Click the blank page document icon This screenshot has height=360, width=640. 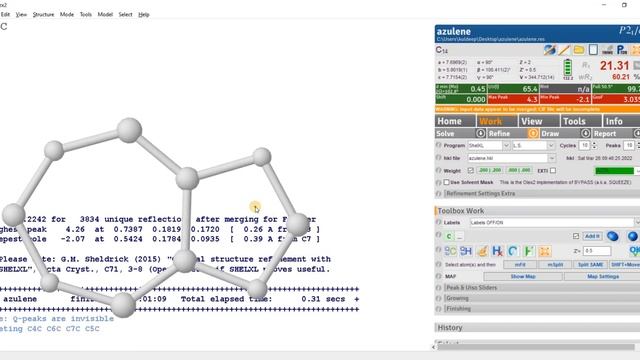(593, 50)
